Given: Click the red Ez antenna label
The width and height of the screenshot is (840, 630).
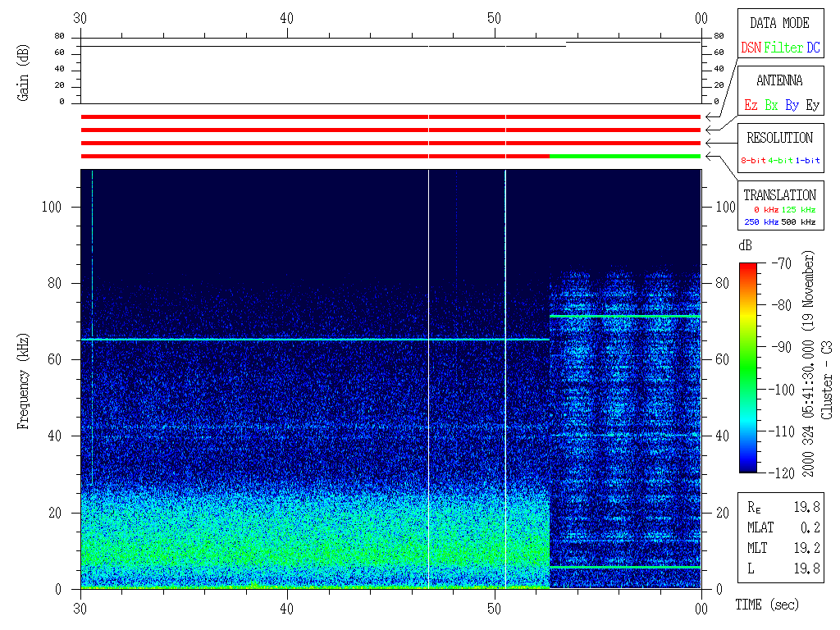Looking at the screenshot, I should click(x=751, y=105).
